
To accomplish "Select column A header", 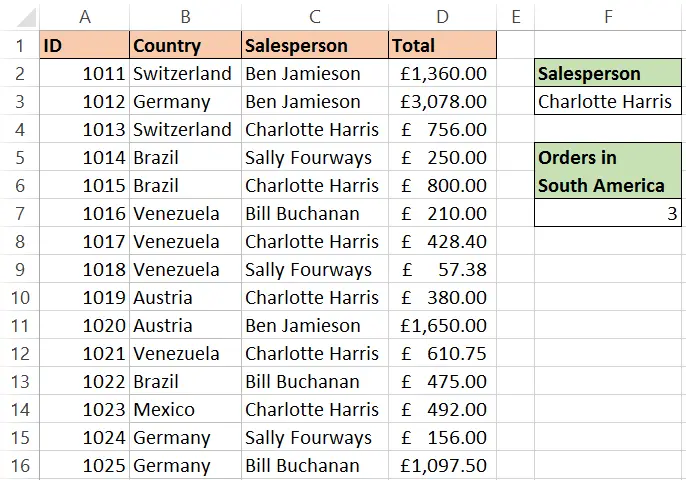I will coord(84,17).
